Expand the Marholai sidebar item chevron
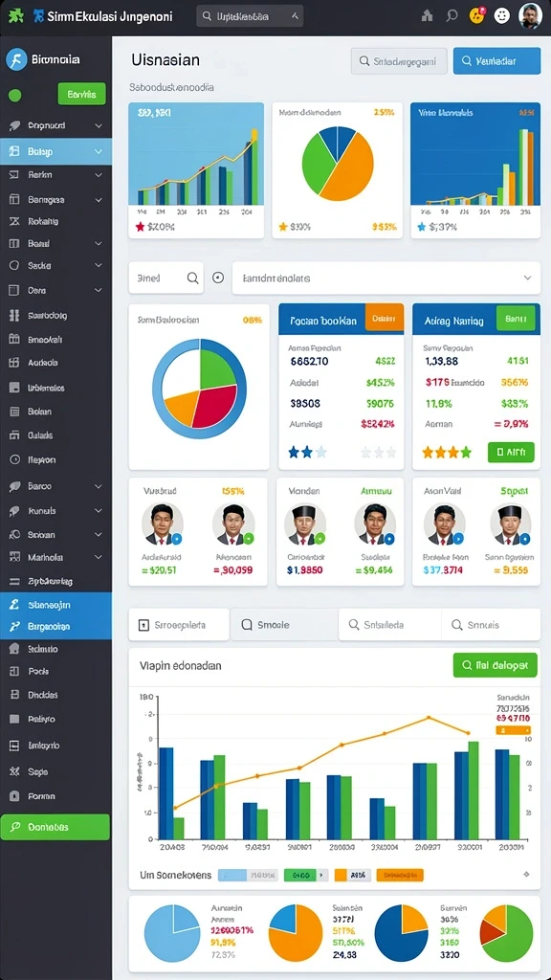Viewport: 551px width, 980px height. (99, 557)
